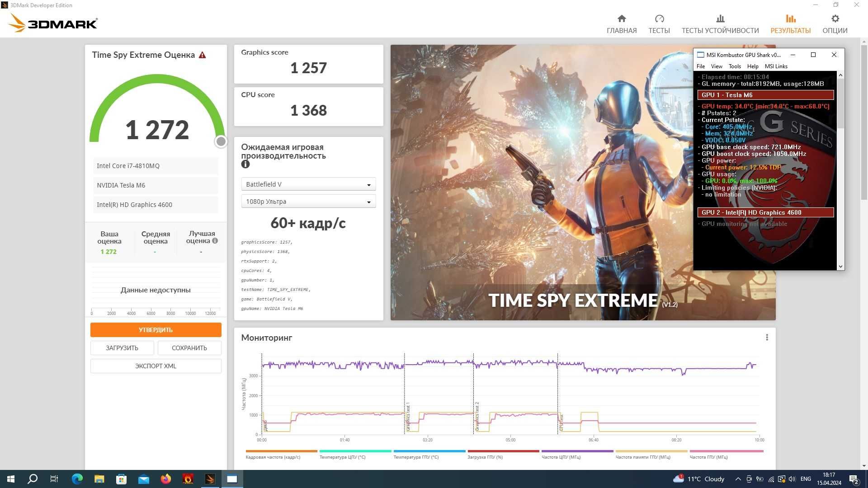The height and width of the screenshot is (488, 868).
Task: Click the Загрузить load button
Action: 122,347
